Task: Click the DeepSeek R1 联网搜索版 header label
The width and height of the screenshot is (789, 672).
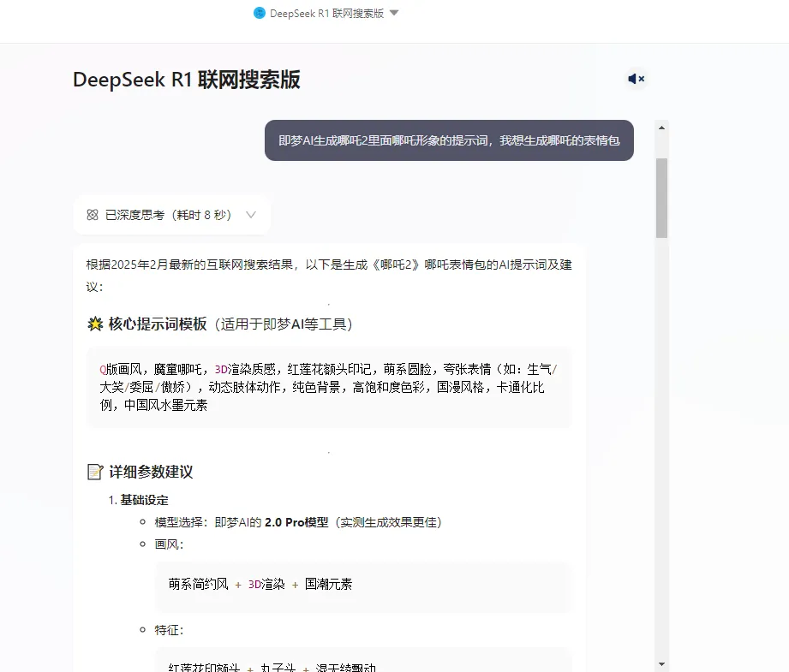Action: coord(327,14)
